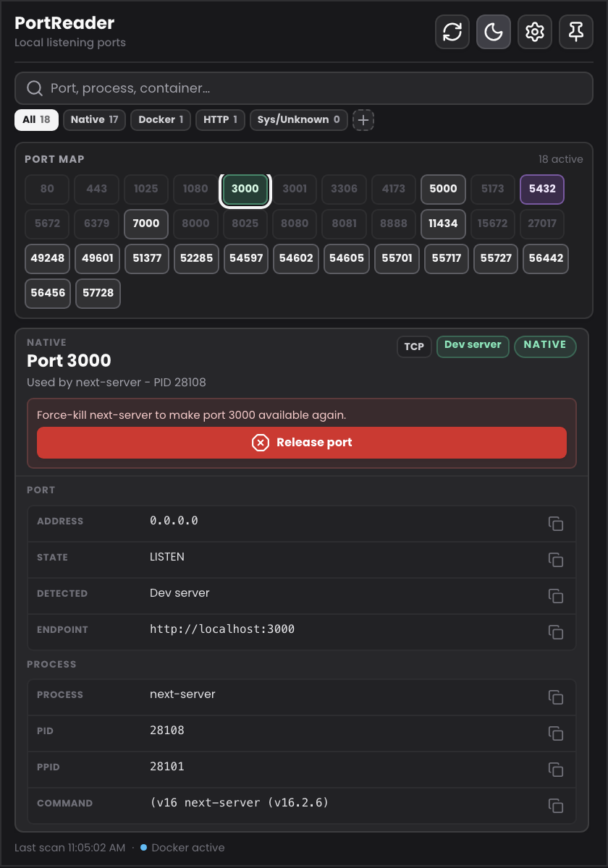Image resolution: width=608 pixels, height=868 pixels.
Task: Copy the ENDPOINT localhost:3000 value
Action: pyautogui.click(x=556, y=632)
